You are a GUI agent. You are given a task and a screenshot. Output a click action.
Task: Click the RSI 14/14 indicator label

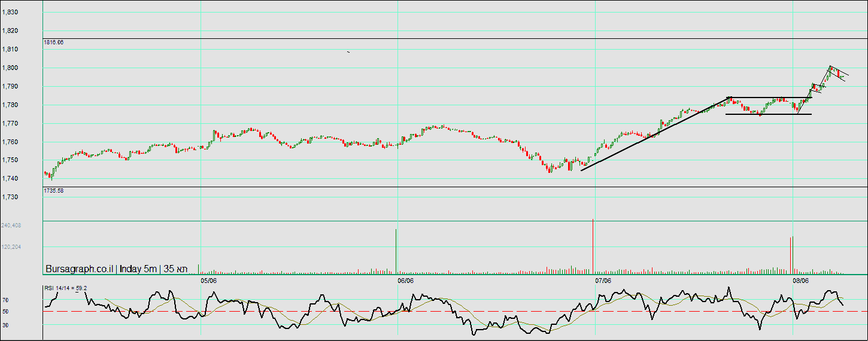(66, 288)
